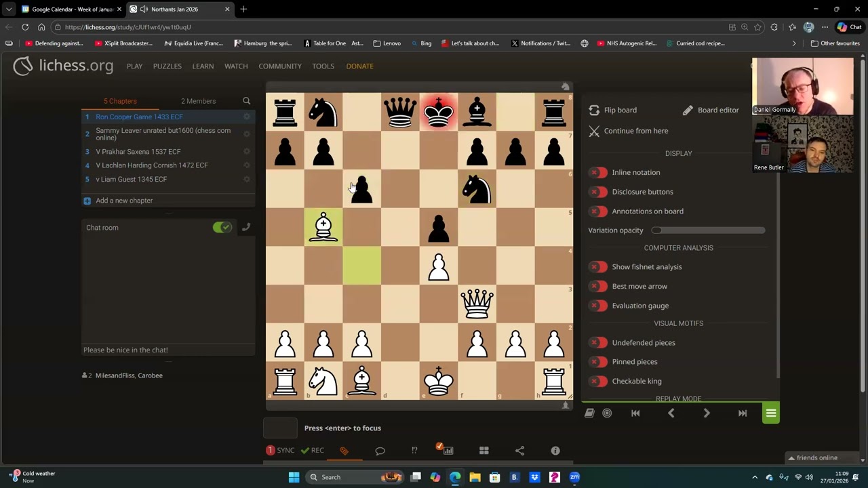
Task: Toggle Checkable king motif
Action: [x=598, y=382]
